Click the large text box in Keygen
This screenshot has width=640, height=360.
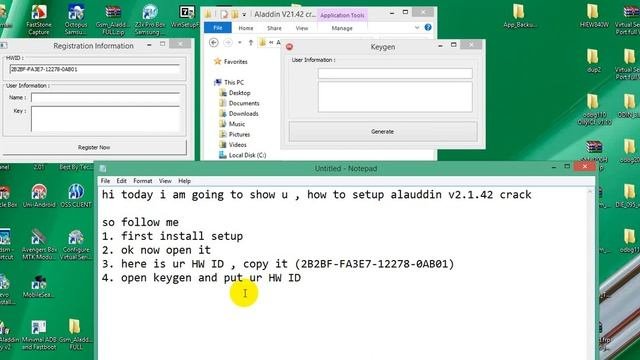(395, 97)
